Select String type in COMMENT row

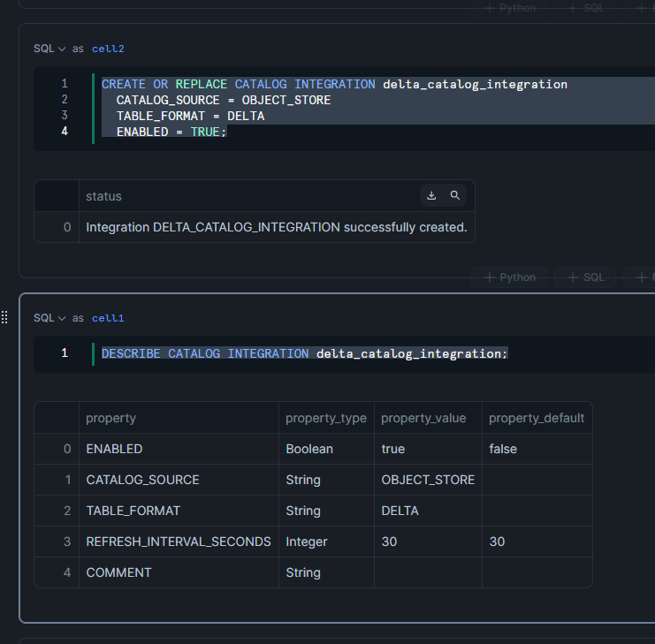pos(326,572)
